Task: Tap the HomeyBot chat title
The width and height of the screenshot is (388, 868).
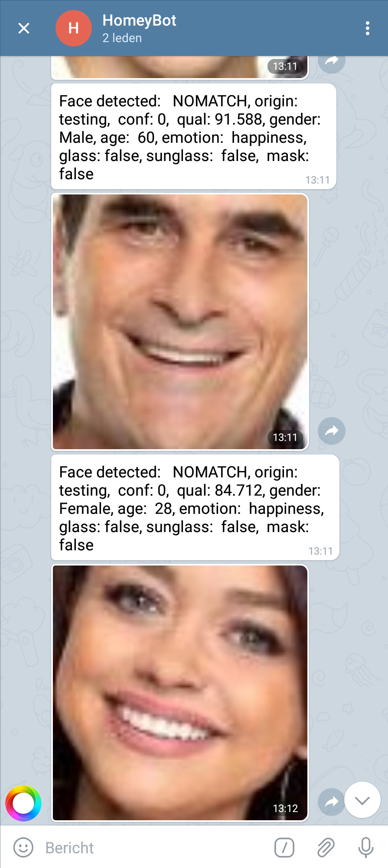Action: coord(139,20)
